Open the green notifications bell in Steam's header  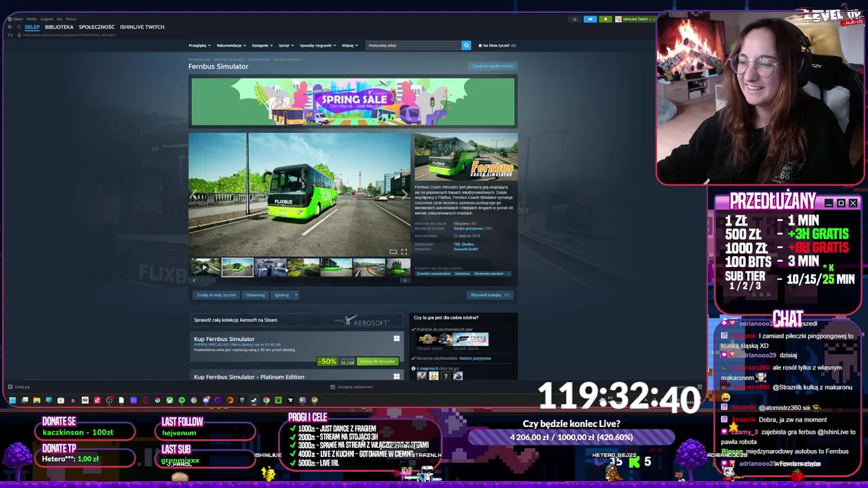[606, 19]
